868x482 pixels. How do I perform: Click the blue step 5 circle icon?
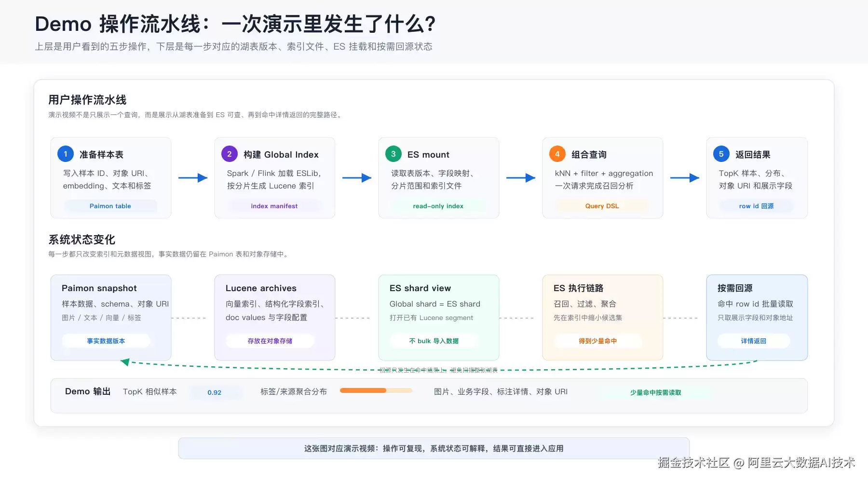pos(721,154)
